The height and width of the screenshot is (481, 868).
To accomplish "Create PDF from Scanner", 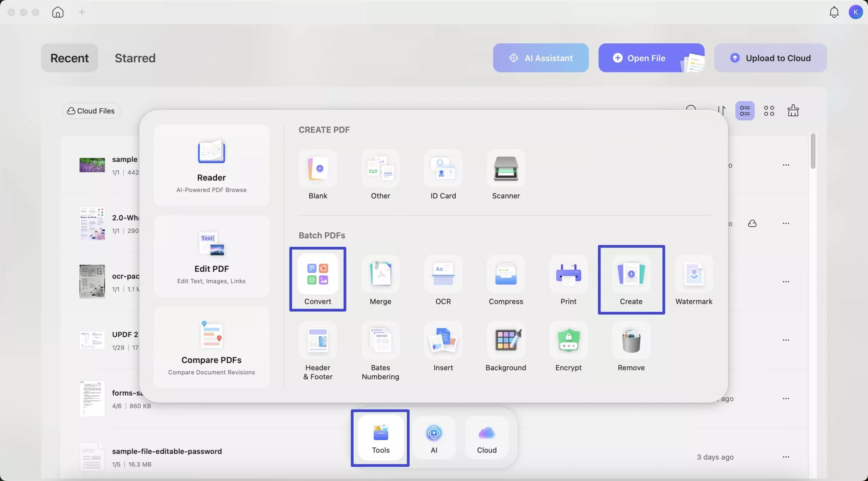I will [x=506, y=169].
